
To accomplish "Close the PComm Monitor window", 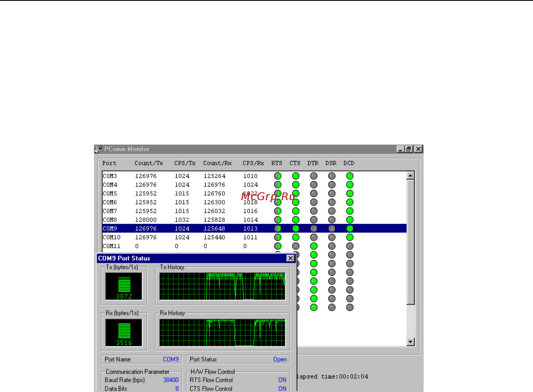I will coord(418,149).
